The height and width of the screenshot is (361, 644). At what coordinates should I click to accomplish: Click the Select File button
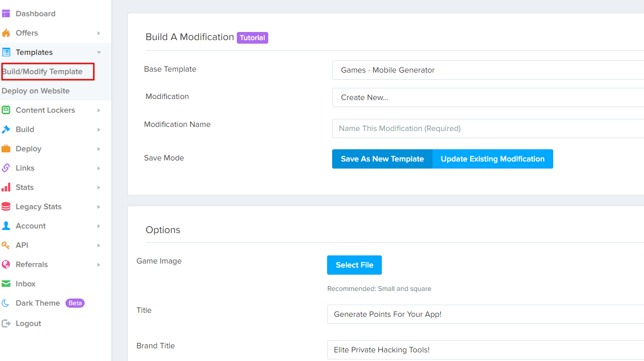coord(354,265)
